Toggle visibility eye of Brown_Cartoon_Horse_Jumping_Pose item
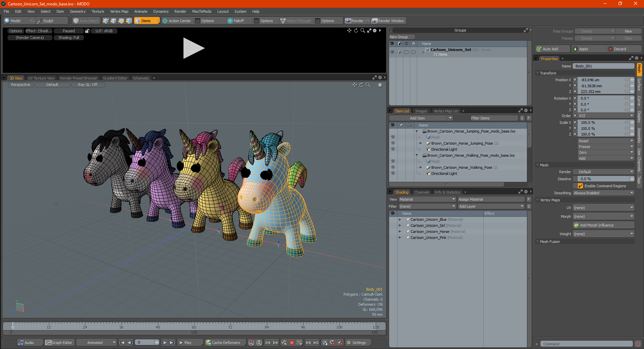The image size is (644, 349). [x=393, y=143]
